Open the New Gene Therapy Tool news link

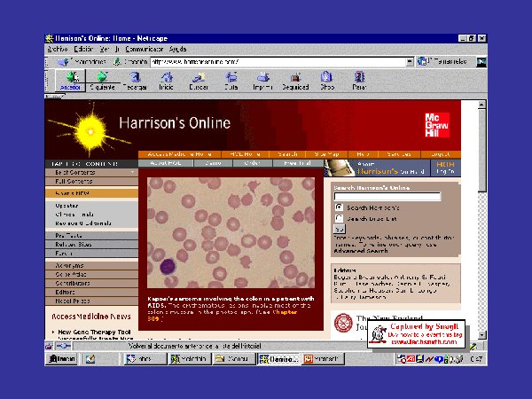[94, 332]
